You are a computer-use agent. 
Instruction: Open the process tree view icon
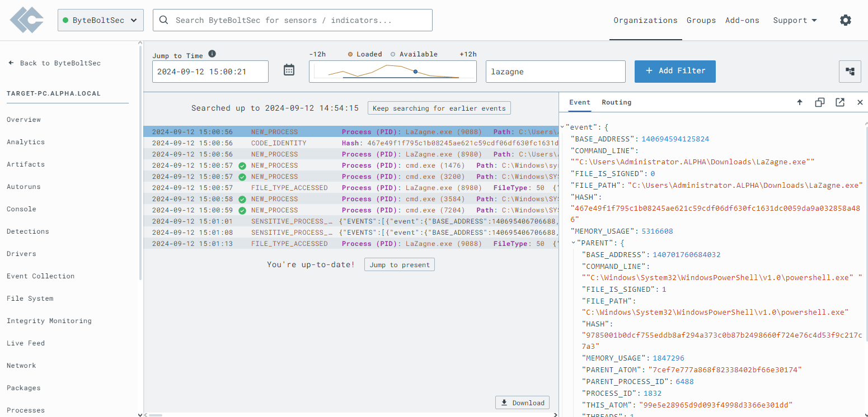point(850,72)
